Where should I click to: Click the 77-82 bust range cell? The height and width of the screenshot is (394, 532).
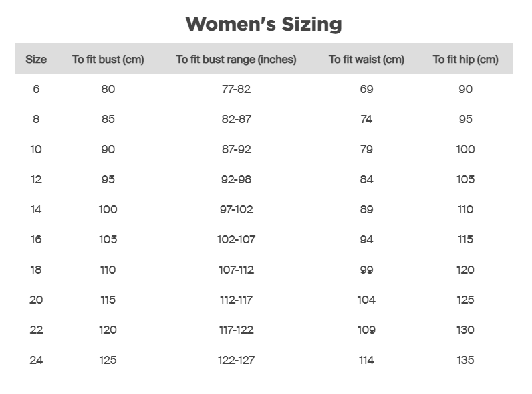(236, 89)
